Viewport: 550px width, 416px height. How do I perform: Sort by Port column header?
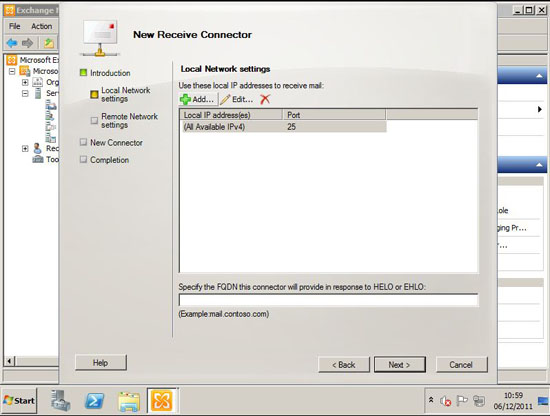[334, 115]
